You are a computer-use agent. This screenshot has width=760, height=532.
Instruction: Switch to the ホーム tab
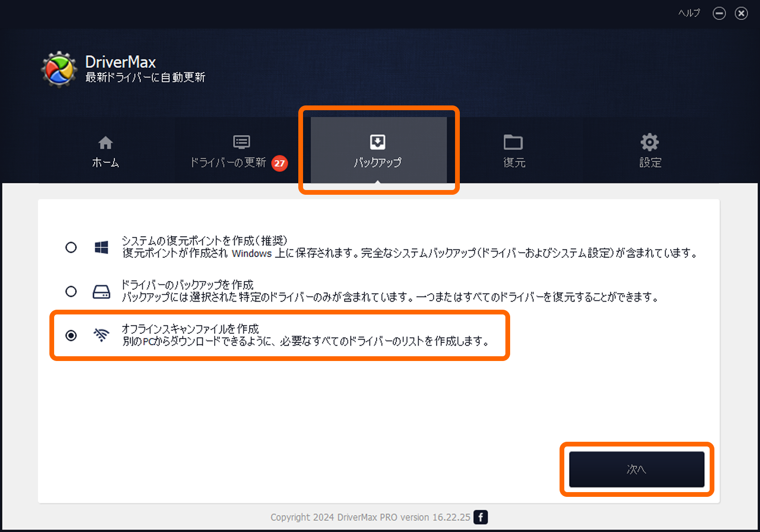(105, 152)
